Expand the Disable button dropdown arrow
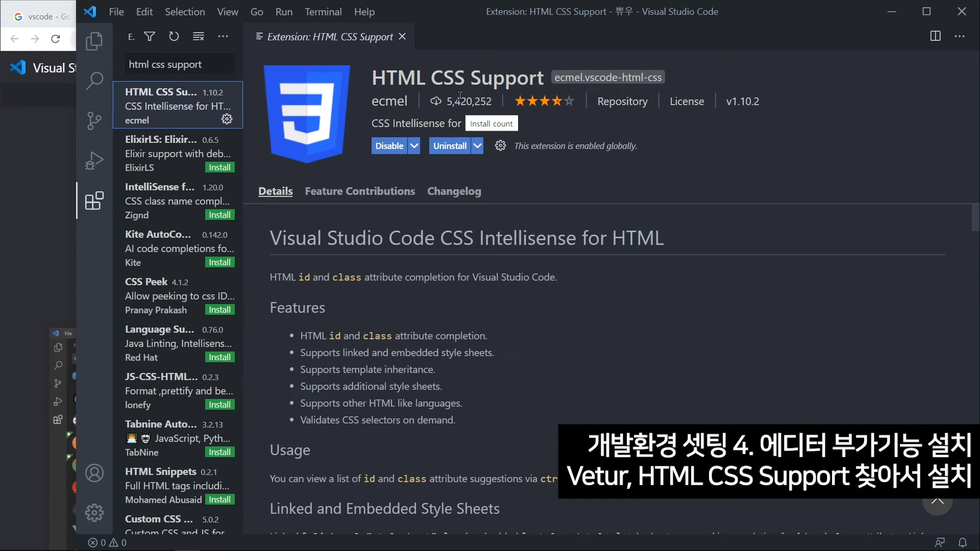The image size is (980, 551). (x=414, y=146)
